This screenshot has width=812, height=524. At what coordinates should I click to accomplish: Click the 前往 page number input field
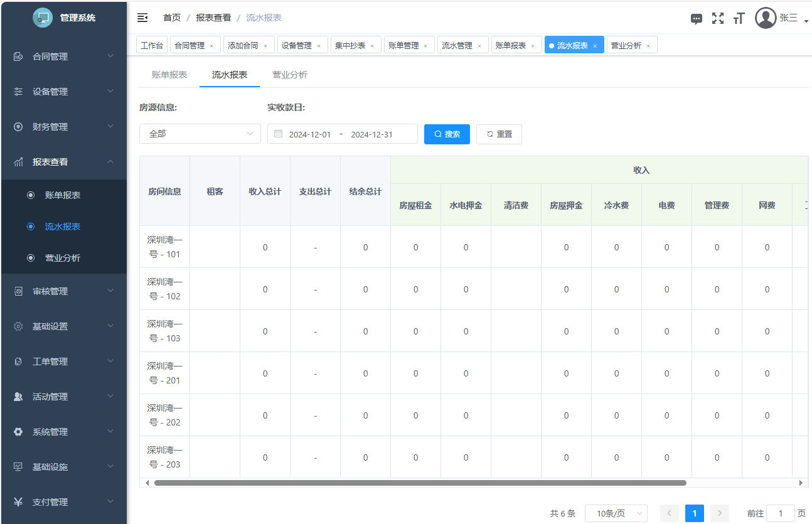(780, 513)
